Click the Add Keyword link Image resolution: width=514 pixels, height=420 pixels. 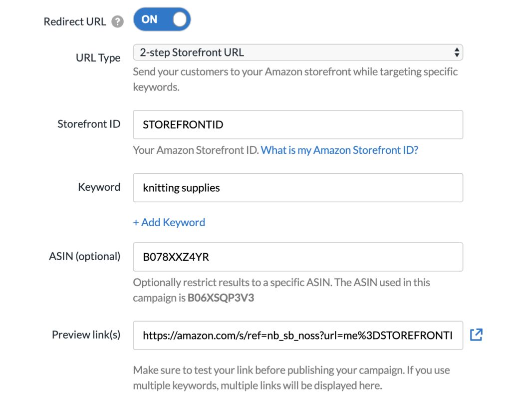click(x=169, y=222)
